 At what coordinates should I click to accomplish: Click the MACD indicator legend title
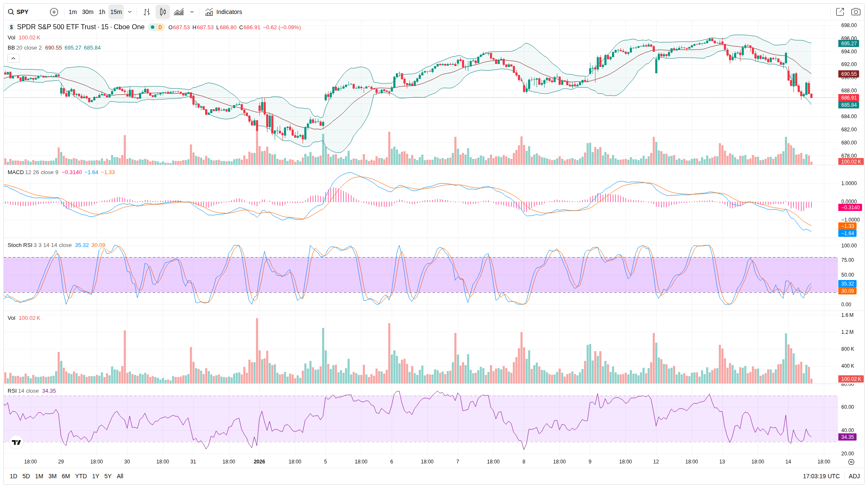[16, 172]
